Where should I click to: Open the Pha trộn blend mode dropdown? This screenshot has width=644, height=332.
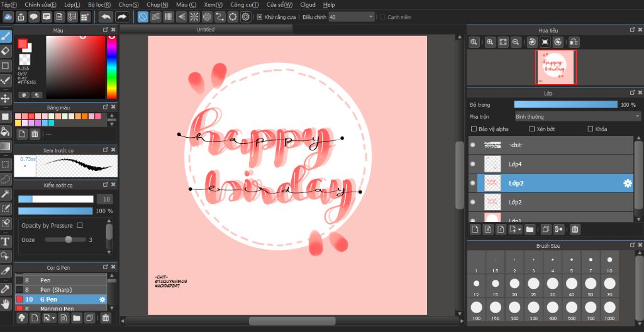click(x=577, y=116)
